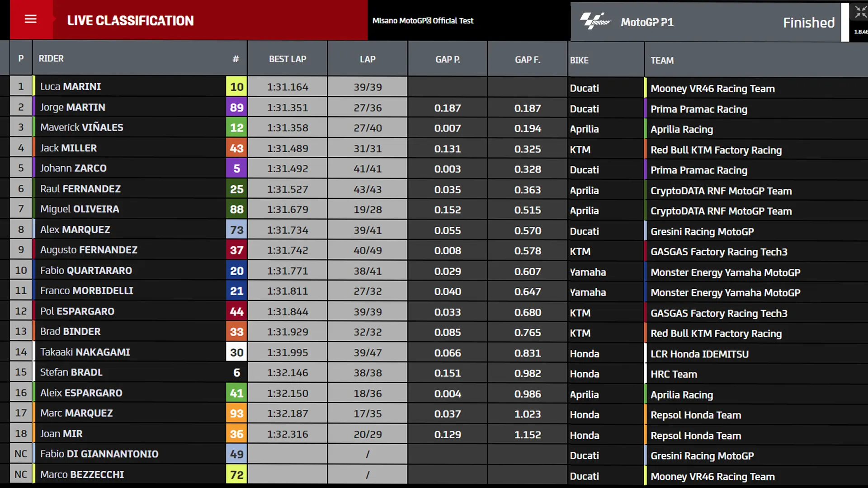The width and height of the screenshot is (868, 488).
Task: Click HRC Team entry
Action: [674, 374]
